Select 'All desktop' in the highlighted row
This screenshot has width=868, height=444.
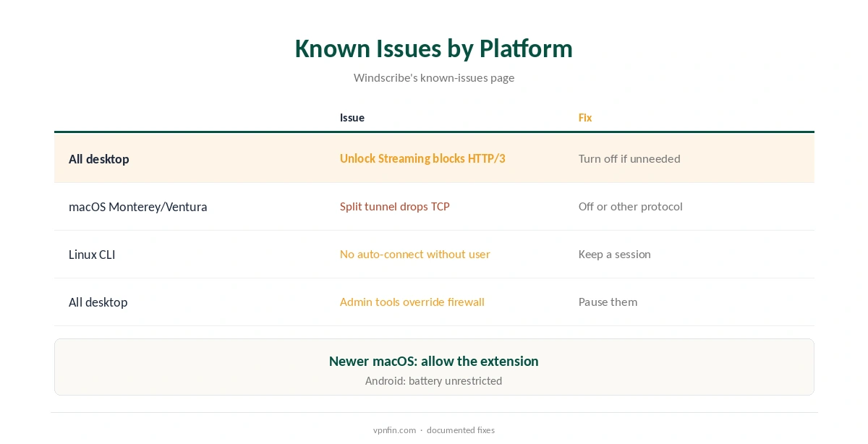pyautogui.click(x=99, y=159)
